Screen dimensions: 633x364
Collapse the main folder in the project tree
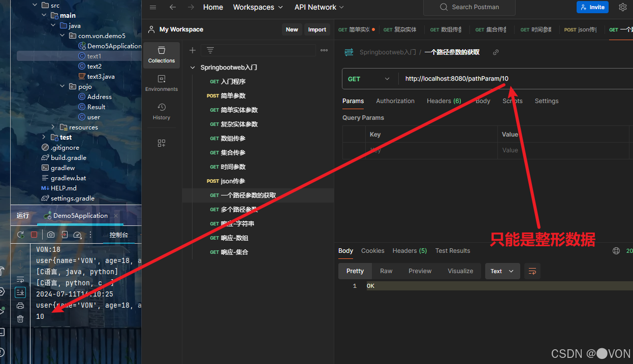click(x=44, y=15)
